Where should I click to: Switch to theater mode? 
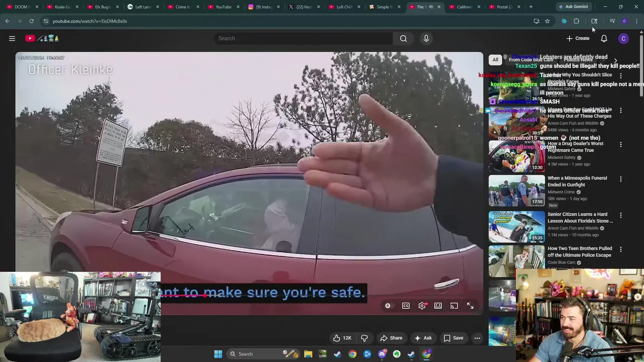point(438,306)
